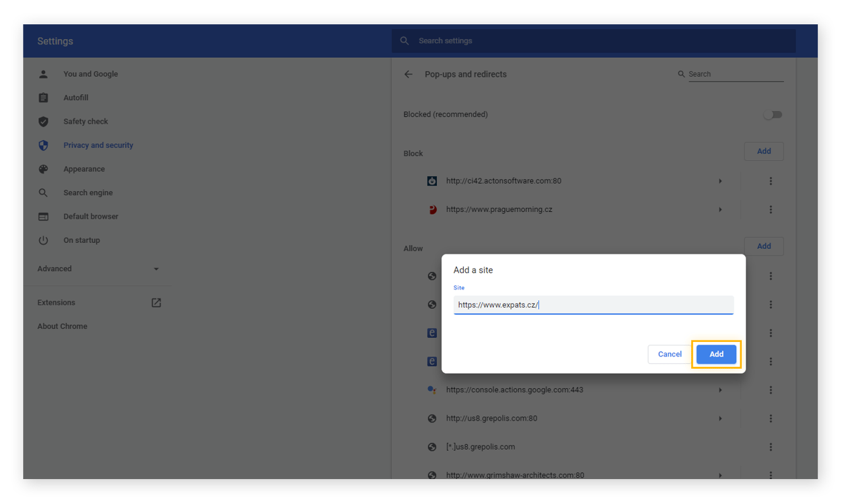Click Add in the Block section
The image size is (844, 504).
[x=764, y=151]
